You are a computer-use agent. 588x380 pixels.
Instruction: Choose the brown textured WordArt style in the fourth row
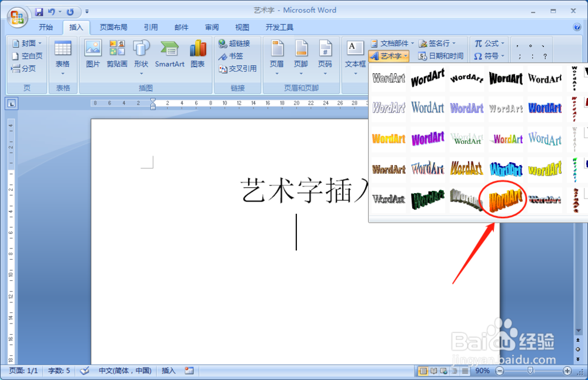pyautogui.click(x=389, y=169)
